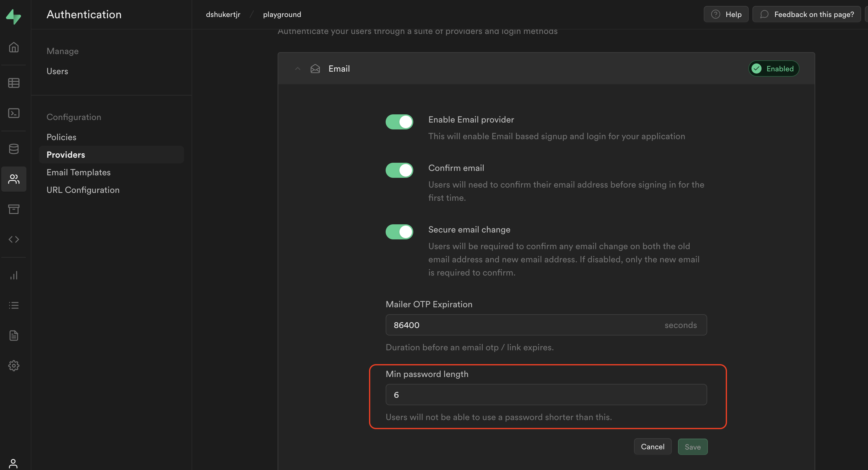Click the Enable Email provider label

471,119
